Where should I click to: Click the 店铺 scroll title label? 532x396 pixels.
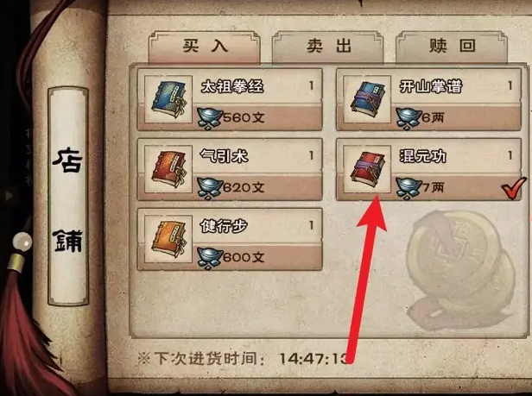point(68,199)
